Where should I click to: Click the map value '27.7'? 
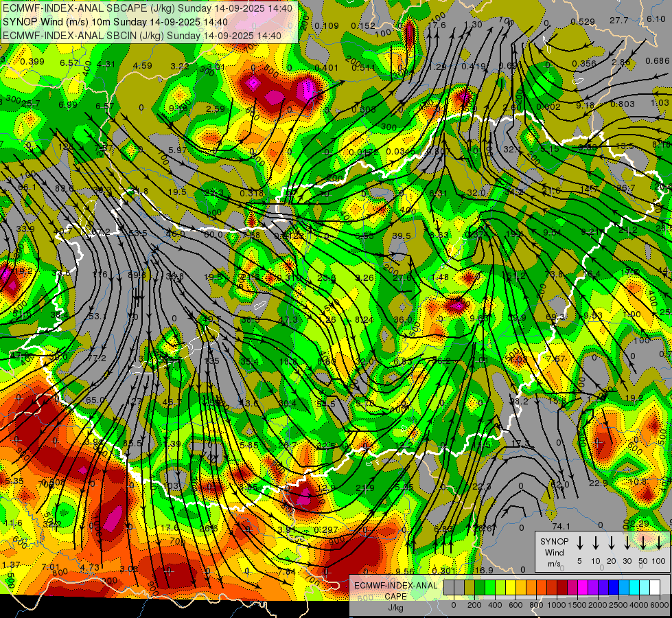[x=619, y=20]
